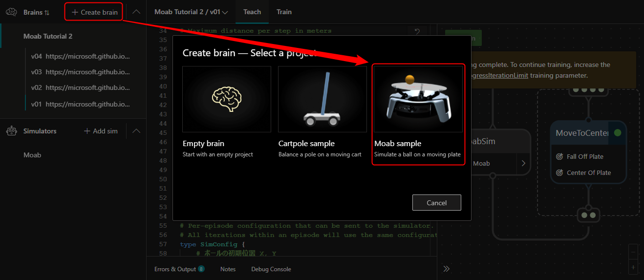Collapse the Brains section chevron
This screenshot has height=280, width=644.
coord(137,12)
